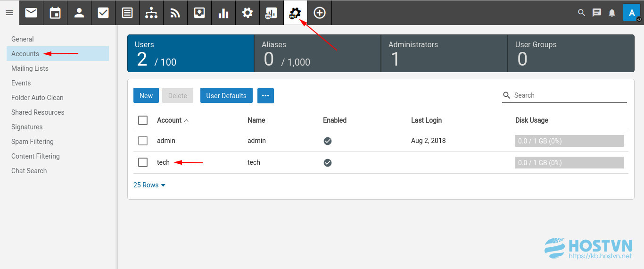
Task: Open the admin account row
Action: point(381,141)
